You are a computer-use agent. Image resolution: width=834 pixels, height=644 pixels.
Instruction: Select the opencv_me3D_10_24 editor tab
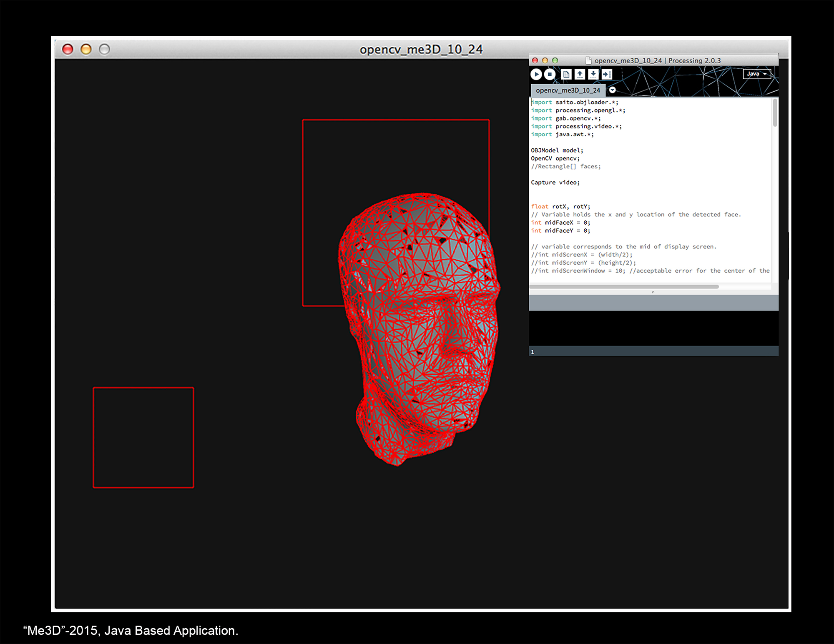coord(568,90)
